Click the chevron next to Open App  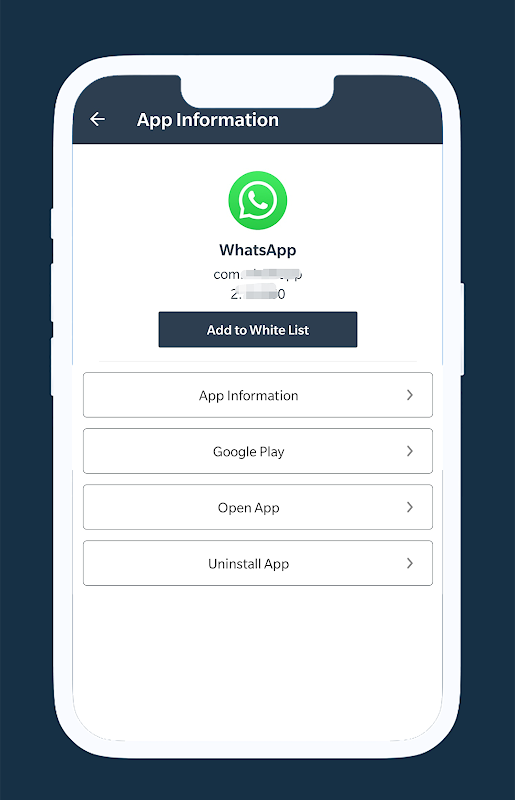tap(409, 507)
